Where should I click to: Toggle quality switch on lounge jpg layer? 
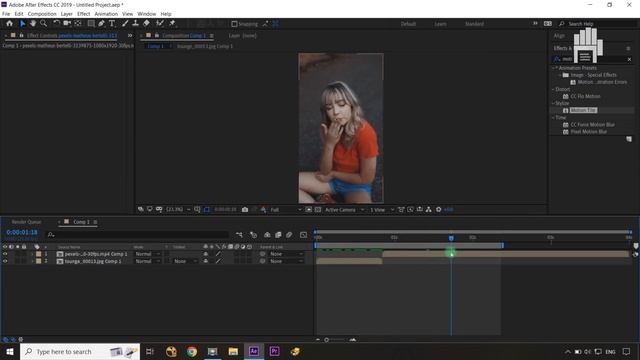coord(218,261)
